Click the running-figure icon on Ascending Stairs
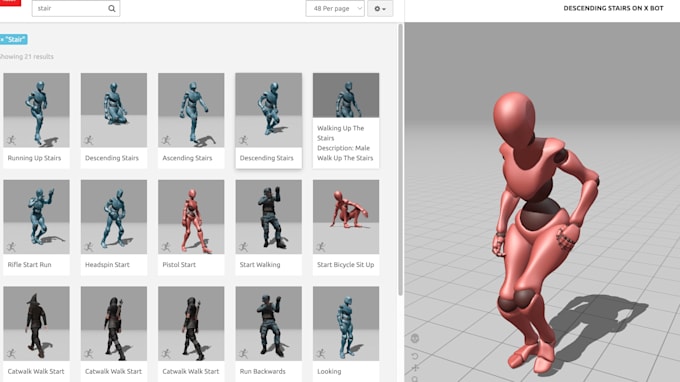680x382 pixels. tap(166, 140)
